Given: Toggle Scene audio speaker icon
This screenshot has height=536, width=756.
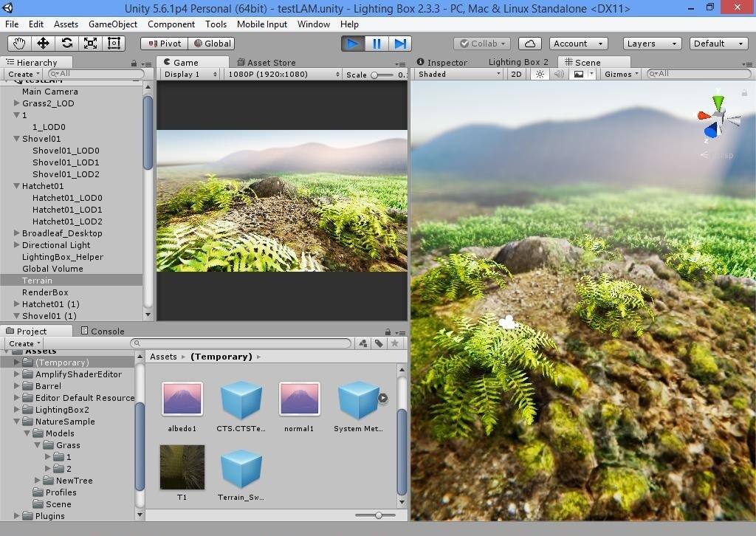Looking at the screenshot, I should coord(559,74).
